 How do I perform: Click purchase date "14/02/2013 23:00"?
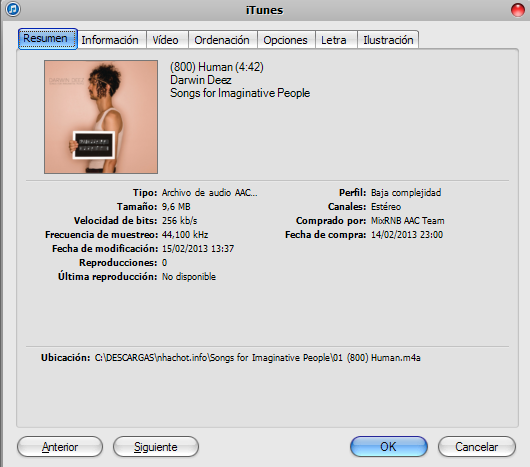pos(407,235)
